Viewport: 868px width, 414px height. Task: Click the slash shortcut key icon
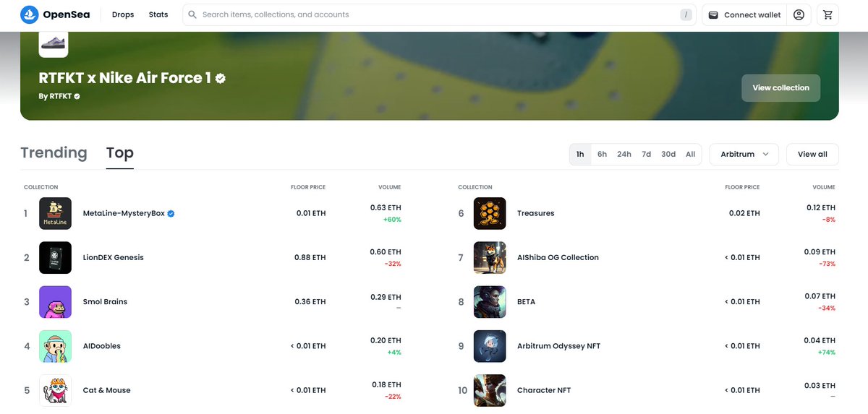pos(686,14)
